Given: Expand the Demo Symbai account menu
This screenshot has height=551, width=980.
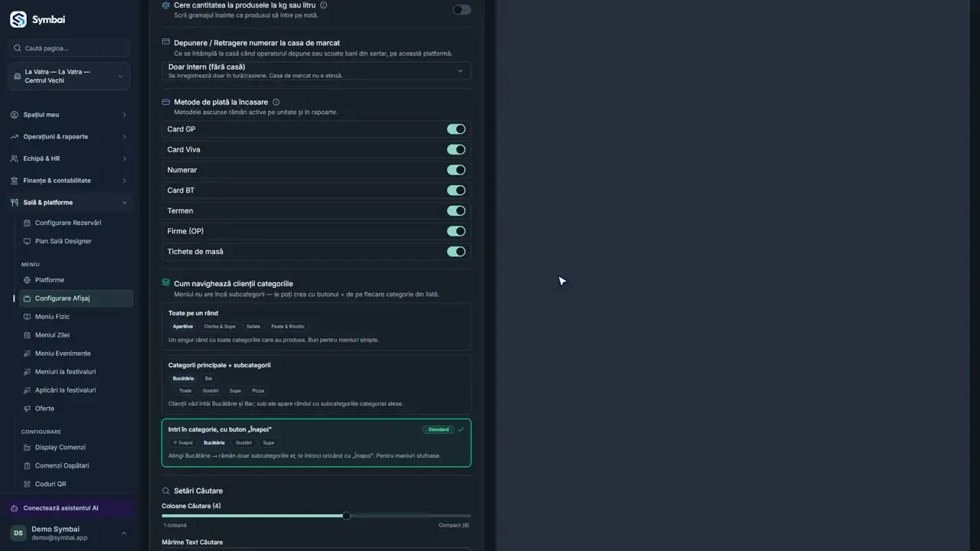Looking at the screenshot, I should [69, 533].
